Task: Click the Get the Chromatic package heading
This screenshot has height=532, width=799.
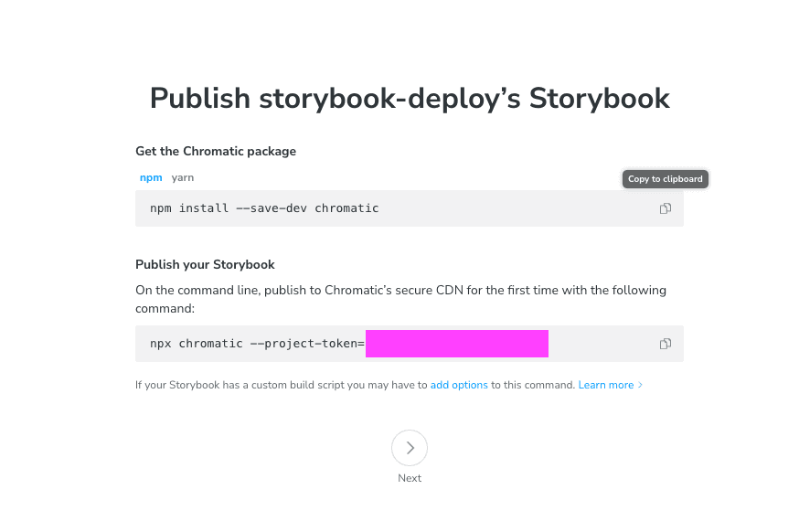Action: (216, 151)
